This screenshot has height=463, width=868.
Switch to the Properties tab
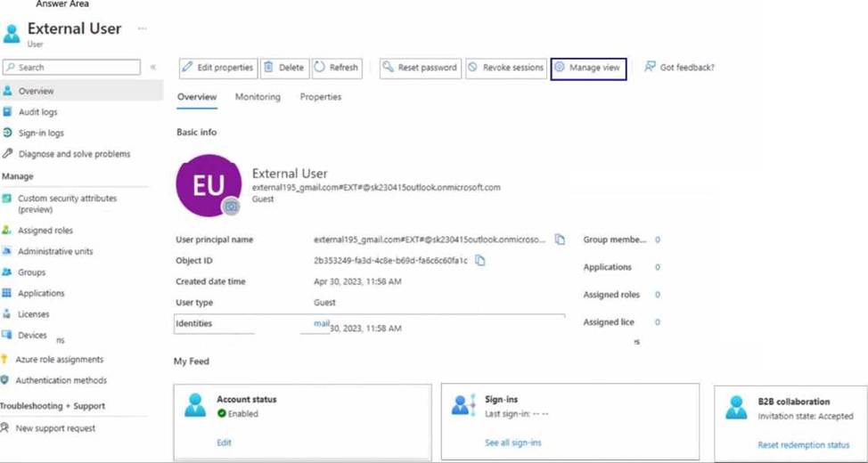click(320, 97)
